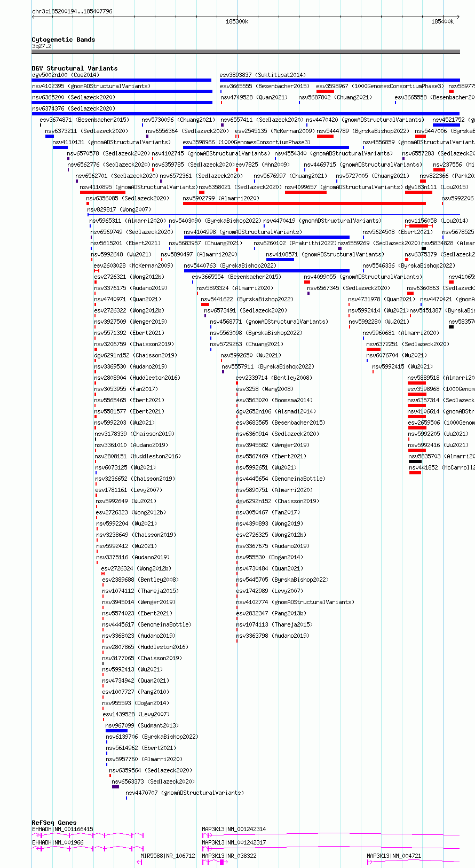This screenshot has width=475, height=868.
Task: Click the 'DGV Structural Variants' track title
Action: (x=75, y=68)
